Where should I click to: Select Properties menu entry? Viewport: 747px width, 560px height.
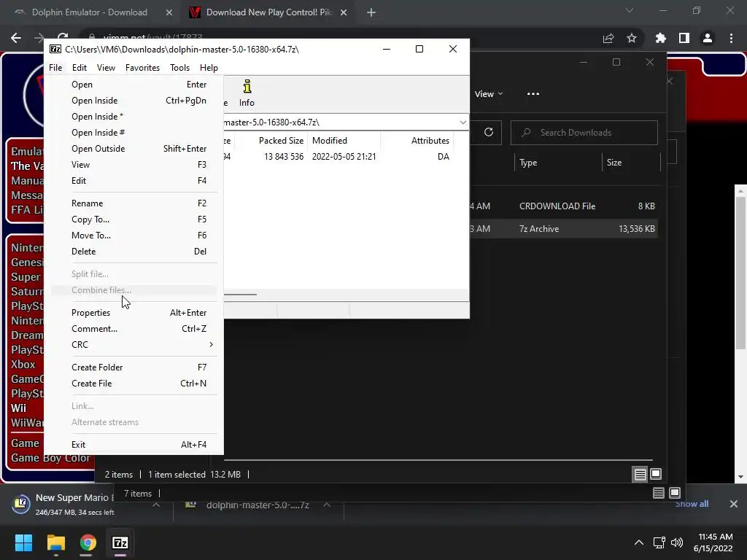coord(133,312)
